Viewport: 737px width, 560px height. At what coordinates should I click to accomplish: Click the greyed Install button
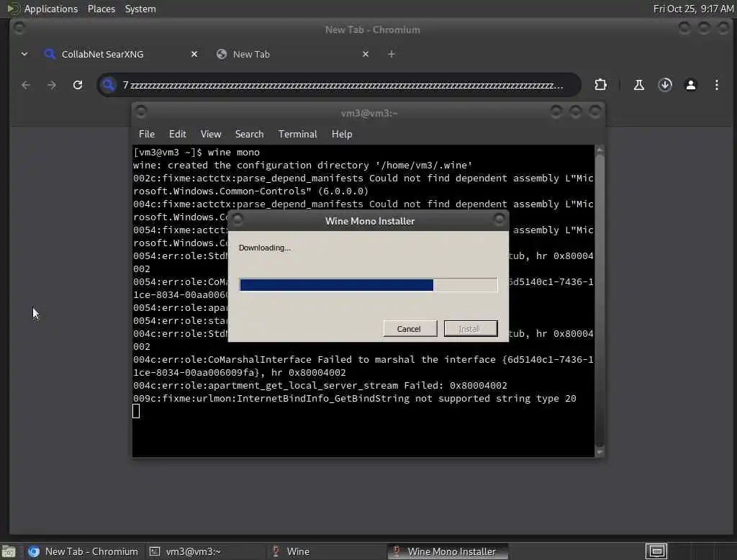470,329
